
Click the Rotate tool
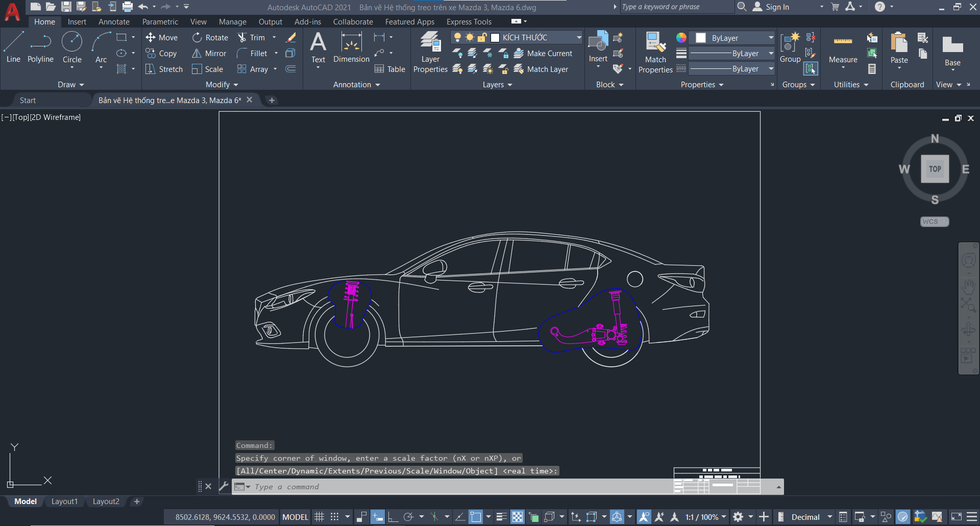pyautogui.click(x=210, y=37)
